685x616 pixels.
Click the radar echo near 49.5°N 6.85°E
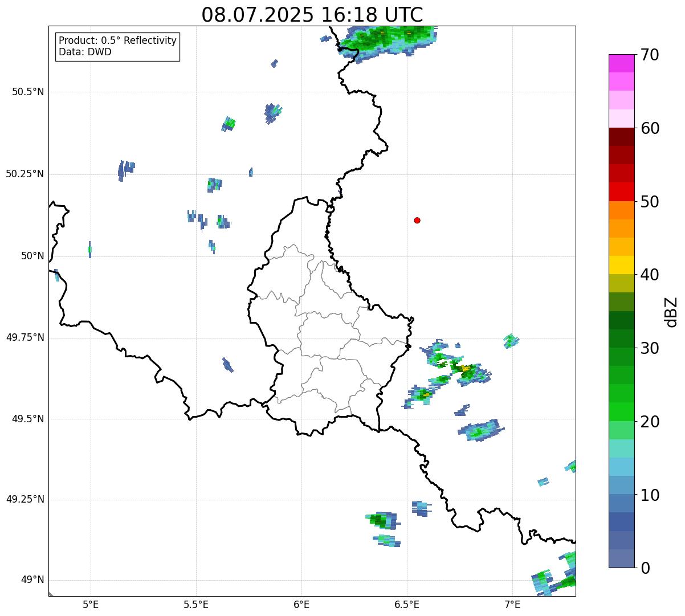pos(482,430)
